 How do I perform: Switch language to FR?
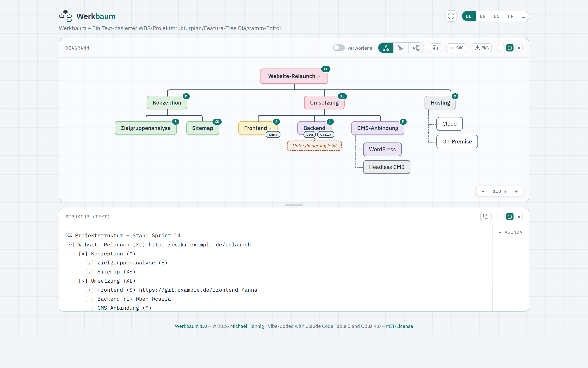point(511,16)
